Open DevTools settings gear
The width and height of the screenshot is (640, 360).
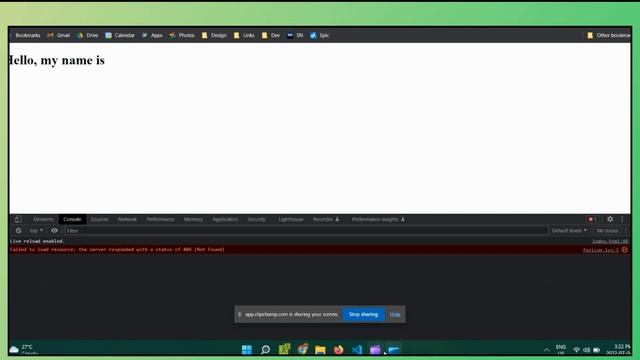(610, 219)
